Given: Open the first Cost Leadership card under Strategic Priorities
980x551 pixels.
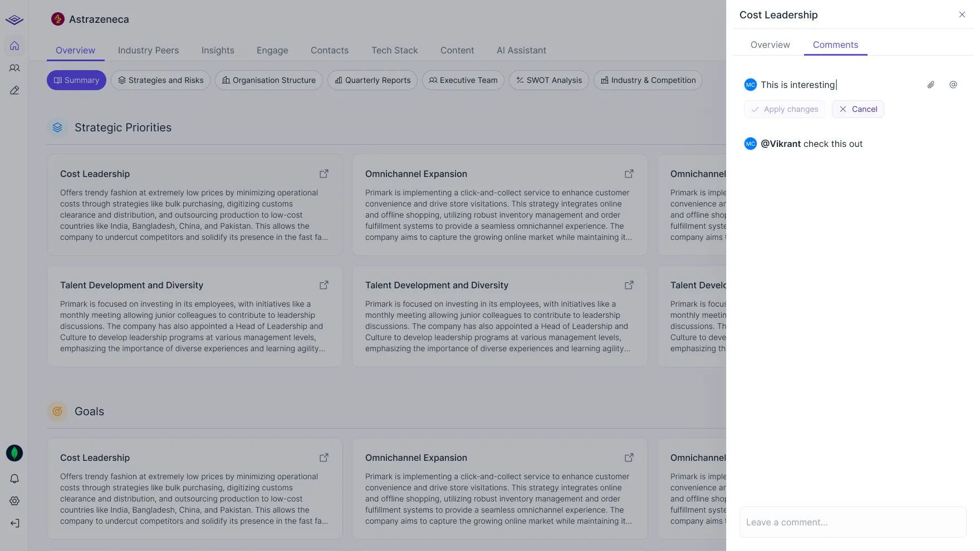Looking at the screenshot, I should pos(195,205).
